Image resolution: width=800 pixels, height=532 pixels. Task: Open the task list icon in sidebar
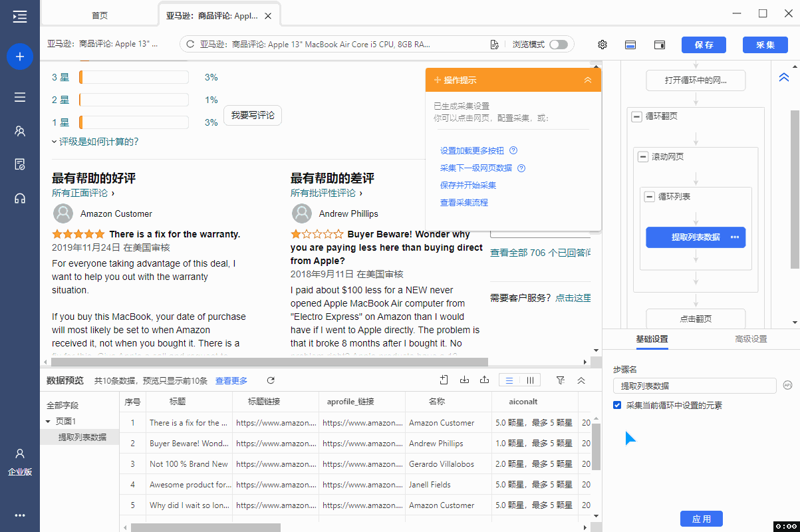(x=20, y=97)
